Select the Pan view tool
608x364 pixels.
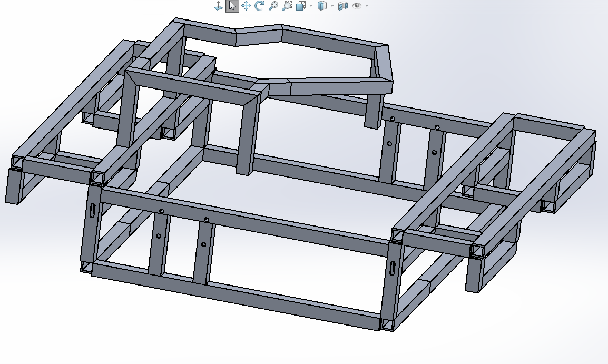(x=246, y=6)
